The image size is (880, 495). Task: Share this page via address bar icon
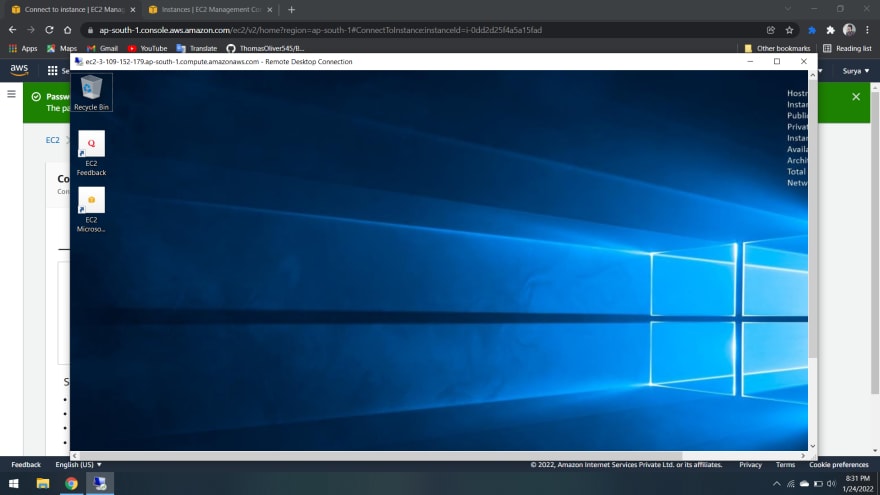pos(771,30)
